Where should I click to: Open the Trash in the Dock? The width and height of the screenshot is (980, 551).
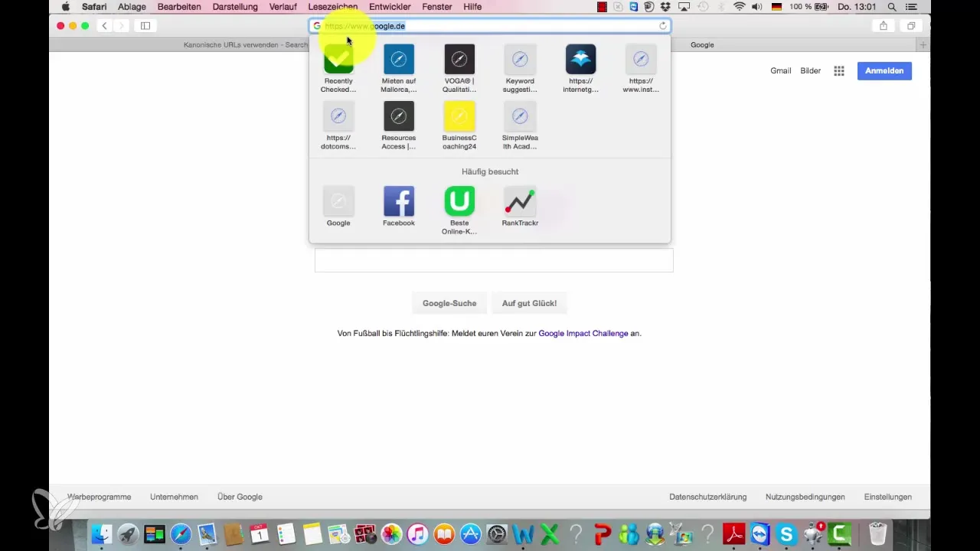pos(877,533)
